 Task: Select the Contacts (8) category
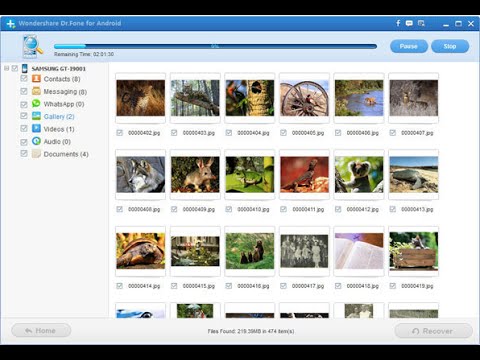[62, 79]
